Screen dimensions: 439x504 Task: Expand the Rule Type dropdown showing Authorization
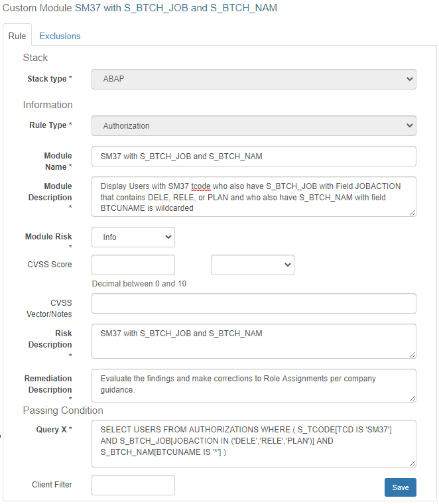(253, 125)
